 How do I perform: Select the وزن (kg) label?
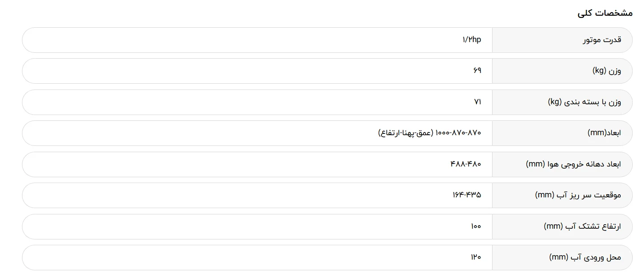pyautogui.click(x=607, y=71)
